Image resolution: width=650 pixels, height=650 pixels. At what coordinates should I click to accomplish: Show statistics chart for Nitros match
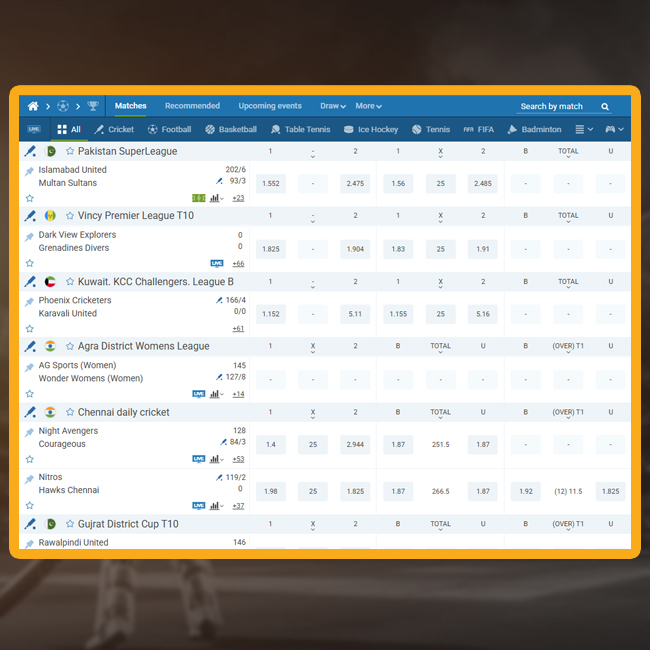[214, 506]
